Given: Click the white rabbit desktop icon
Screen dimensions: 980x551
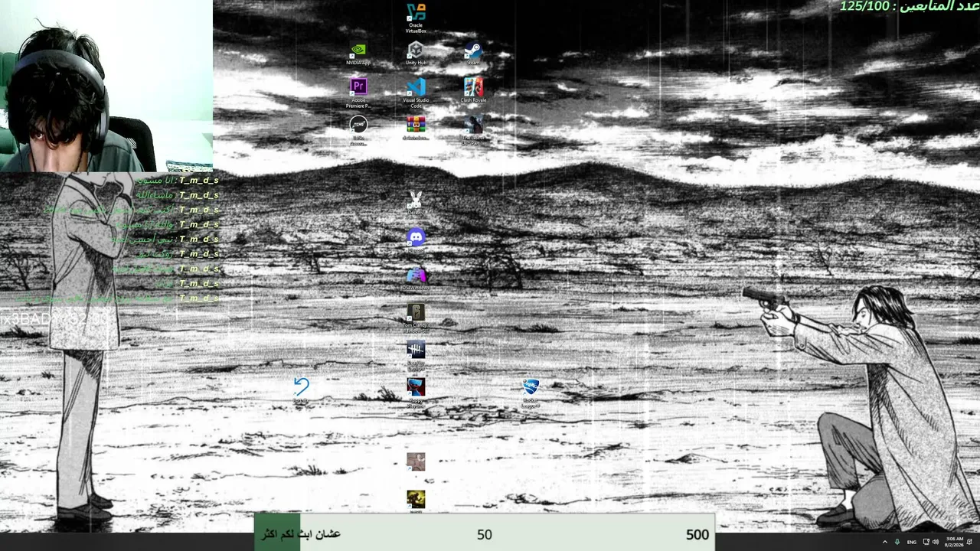Looking at the screenshot, I should tap(415, 203).
